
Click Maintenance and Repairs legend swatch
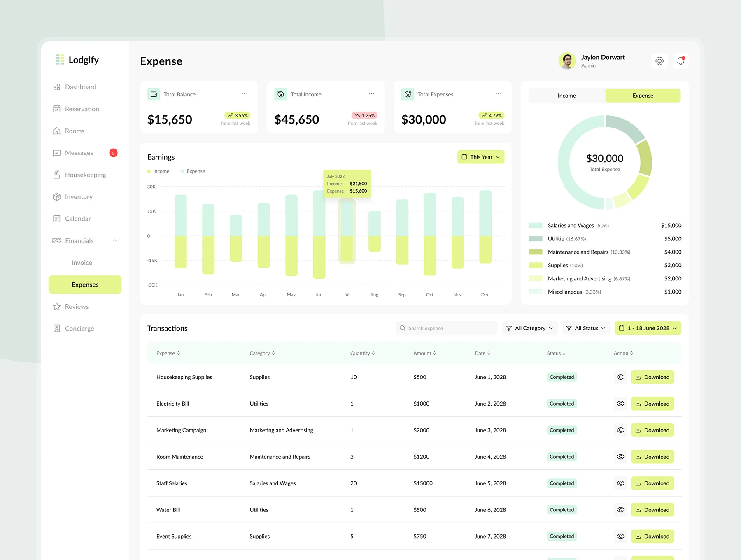click(536, 252)
